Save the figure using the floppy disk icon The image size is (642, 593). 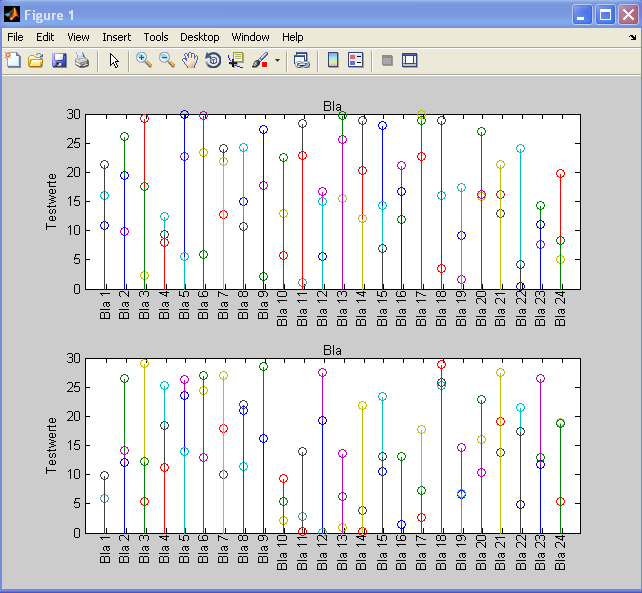click(59, 60)
